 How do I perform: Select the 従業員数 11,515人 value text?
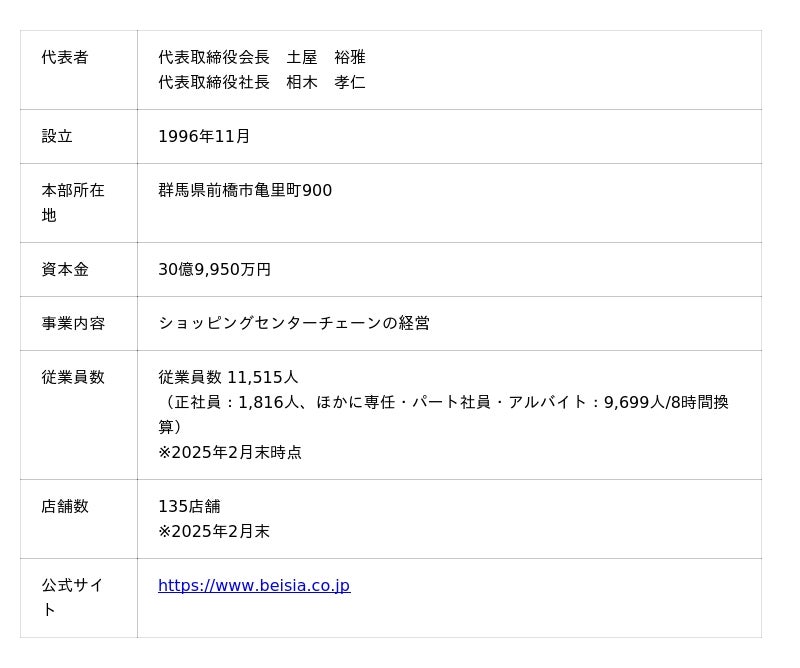pyautogui.click(x=228, y=378)
